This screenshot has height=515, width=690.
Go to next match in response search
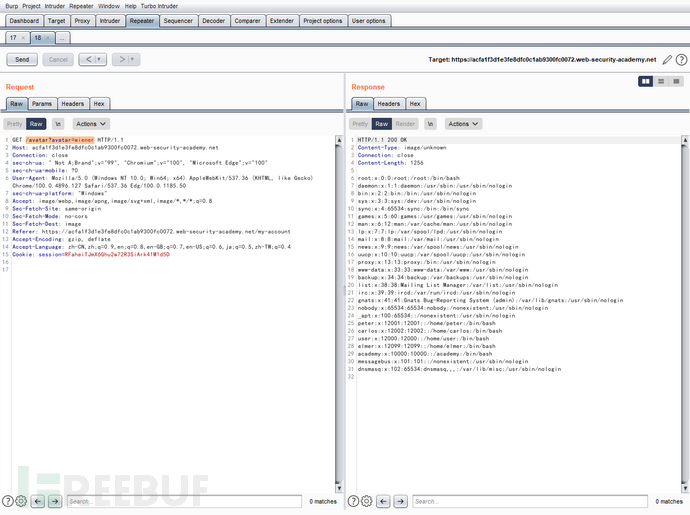(401, 501)
